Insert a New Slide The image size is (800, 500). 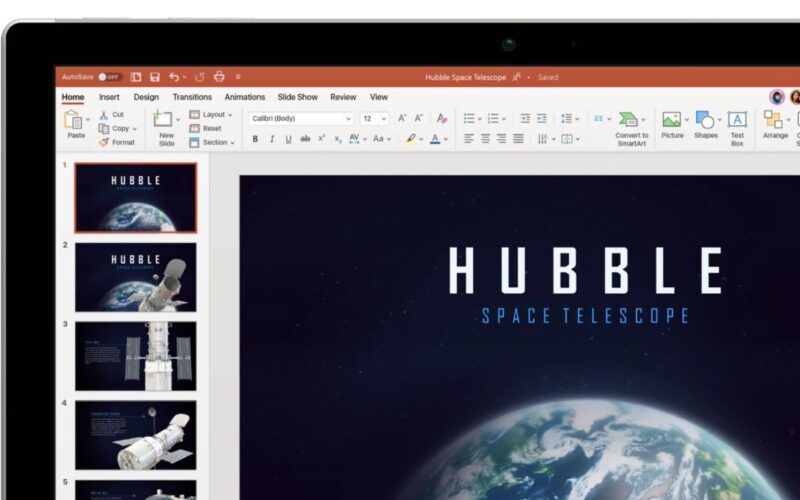[166, 129]
